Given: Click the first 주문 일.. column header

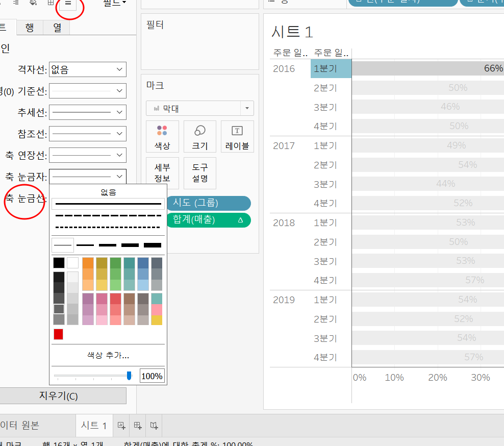Looking at the screenshot, I should [290, 53].
